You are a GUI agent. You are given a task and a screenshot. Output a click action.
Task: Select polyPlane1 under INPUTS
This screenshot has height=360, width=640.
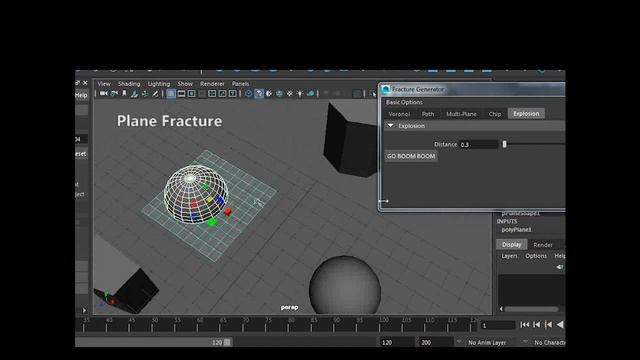[x=516, y=230]
